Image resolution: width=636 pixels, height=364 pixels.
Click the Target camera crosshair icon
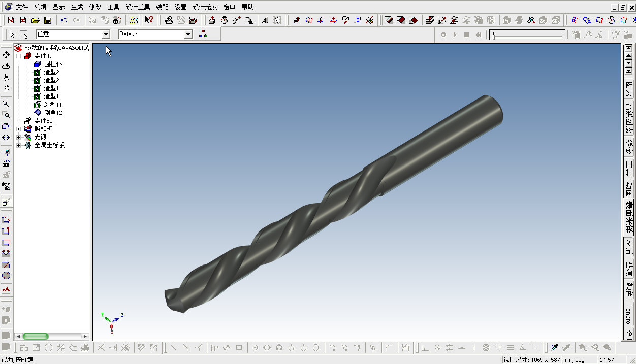tap(6, 138)
